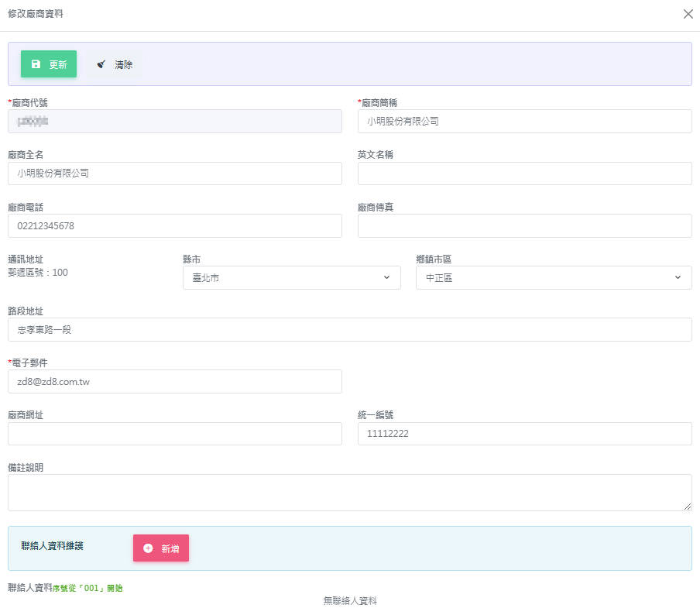Click the floppy disk icon on 更新
700x615 pixels.
click(x=36, y=64)
